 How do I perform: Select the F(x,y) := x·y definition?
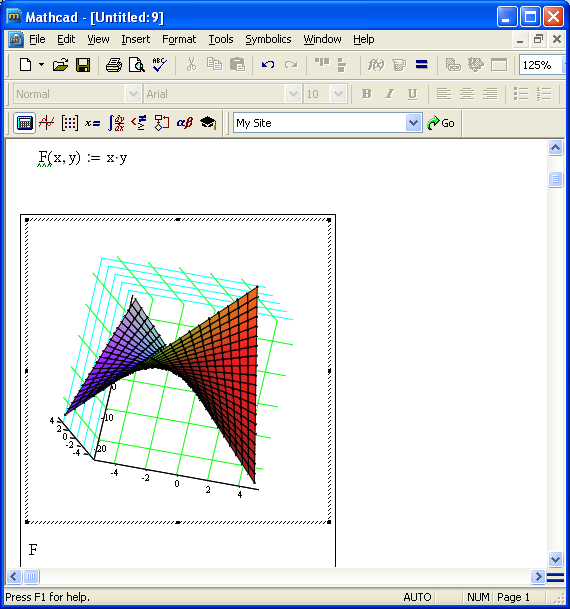82,158
